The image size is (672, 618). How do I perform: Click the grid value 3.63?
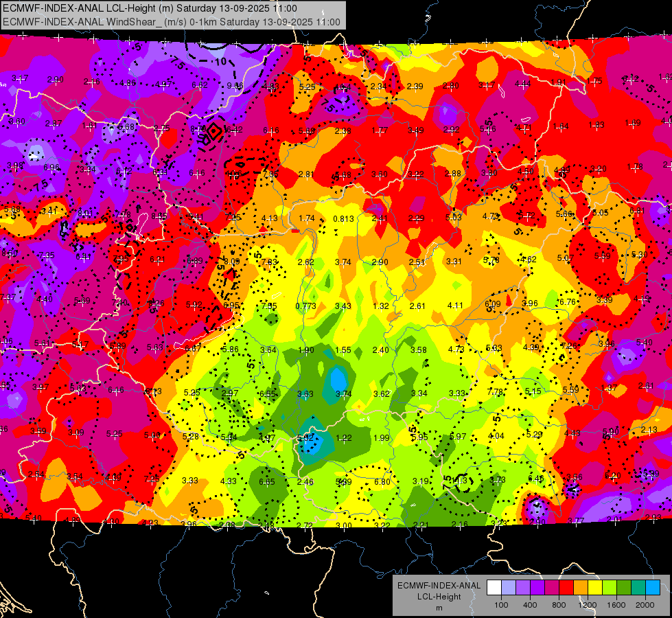[x=305, y=393]
